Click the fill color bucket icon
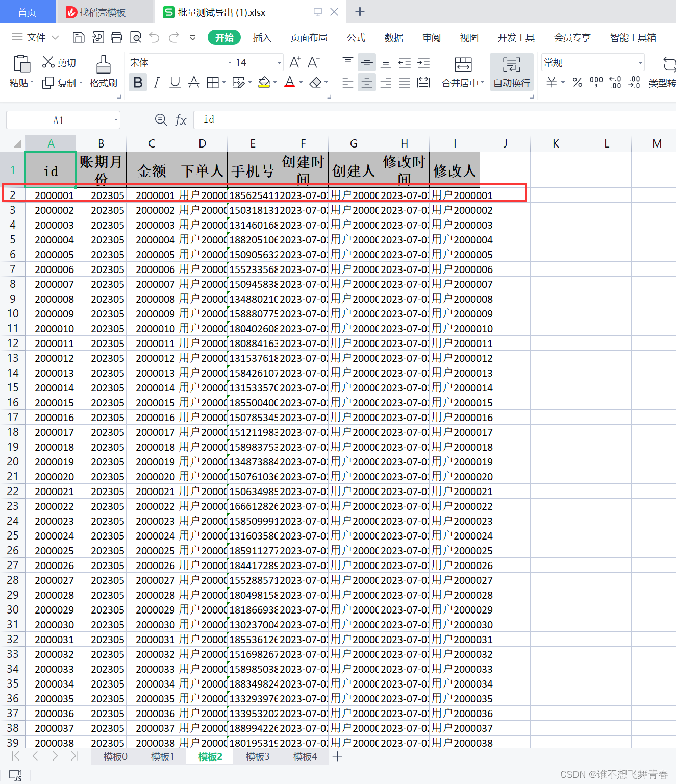 pos(264,82)
